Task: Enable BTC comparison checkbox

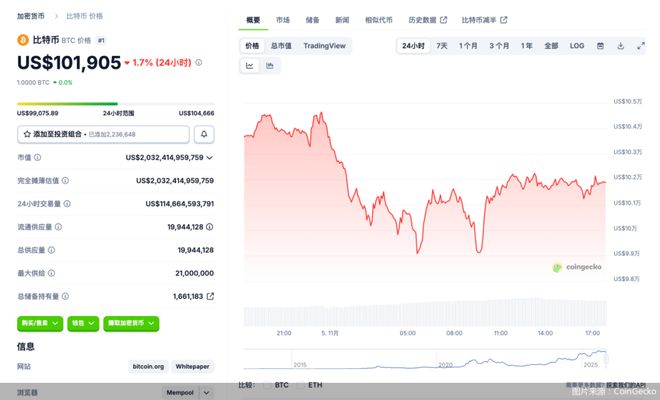Action: [268, 384]
